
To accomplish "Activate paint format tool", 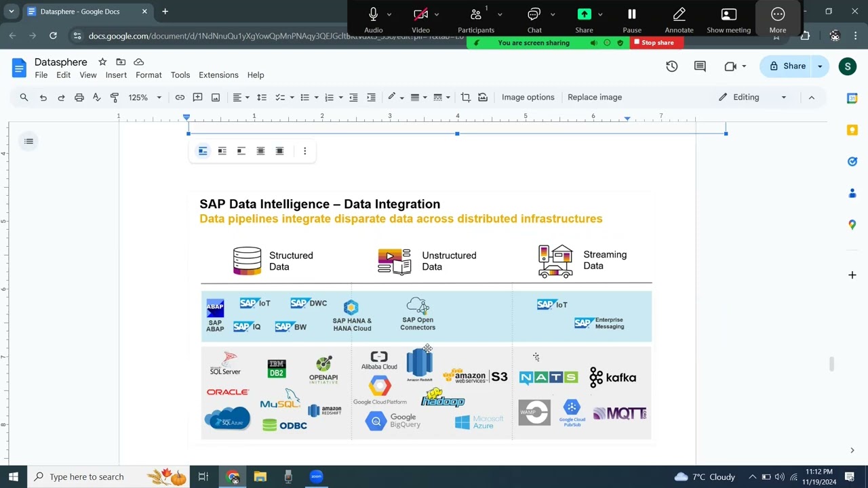I will (x=115, y=98).
